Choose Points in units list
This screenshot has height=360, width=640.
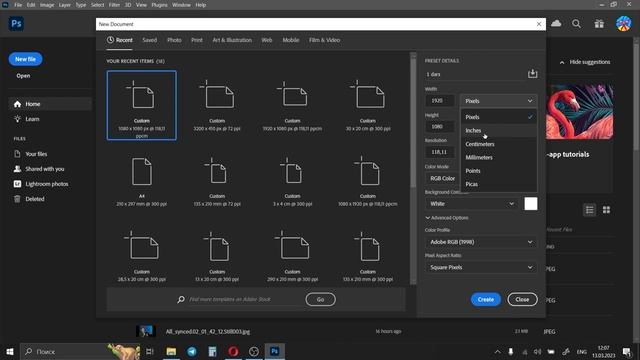coord(498,171)
